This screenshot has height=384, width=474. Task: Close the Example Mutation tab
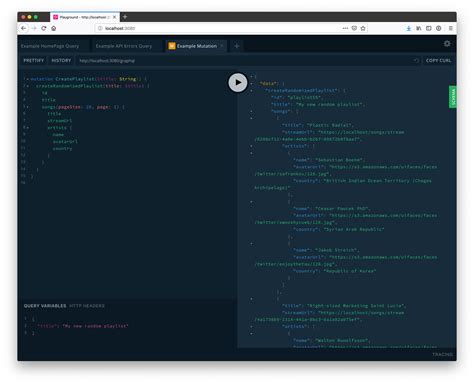point(222,46)
